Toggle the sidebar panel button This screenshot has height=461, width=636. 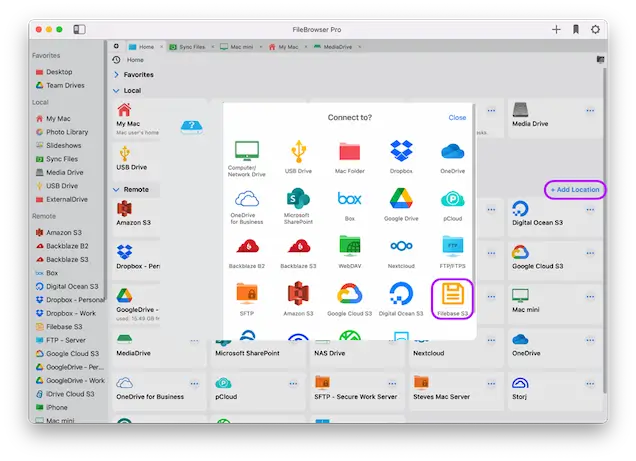coord(80,29)
